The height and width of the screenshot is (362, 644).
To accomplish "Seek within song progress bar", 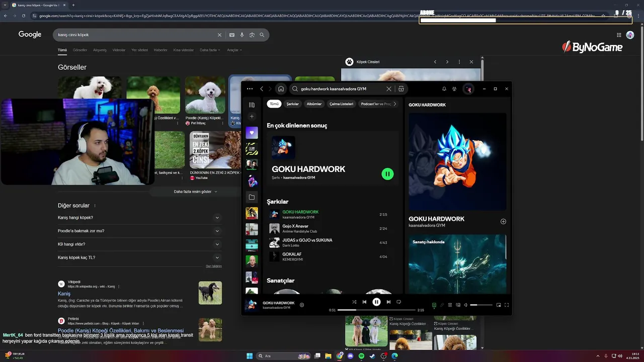I will click(x=376, y=310).
